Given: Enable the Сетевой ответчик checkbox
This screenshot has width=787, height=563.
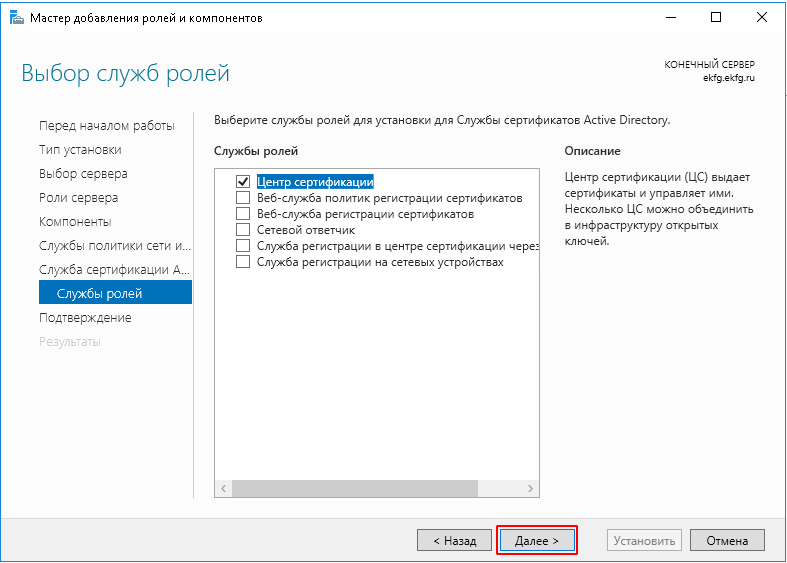Looking at the screenshot, I should point(242,230).
